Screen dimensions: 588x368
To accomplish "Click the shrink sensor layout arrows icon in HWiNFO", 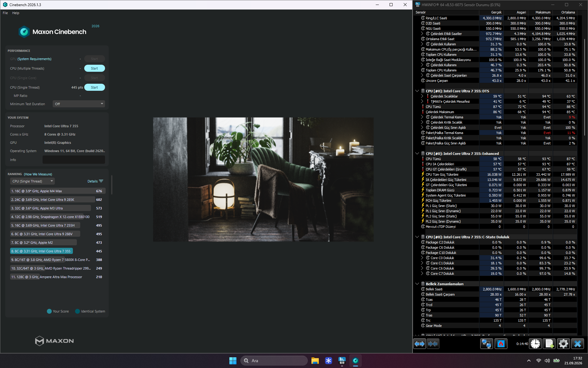I will pyautogui.click(x=433, y=344).
